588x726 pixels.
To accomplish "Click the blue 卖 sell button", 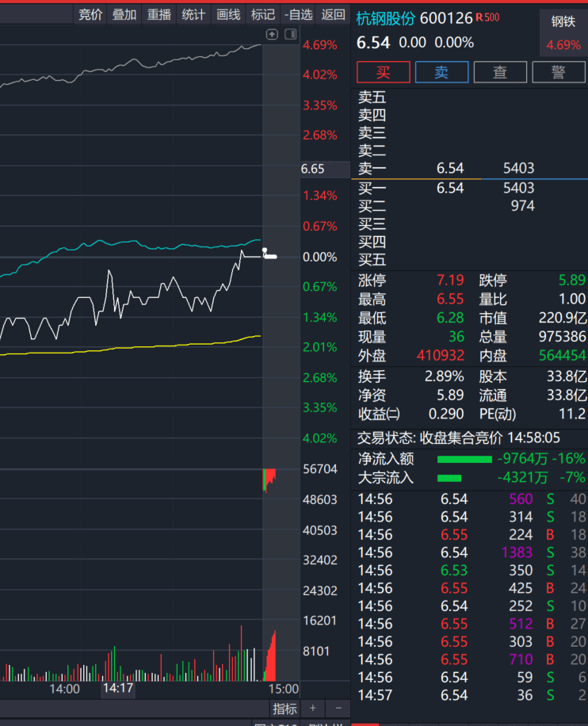I will pos(441,72).
